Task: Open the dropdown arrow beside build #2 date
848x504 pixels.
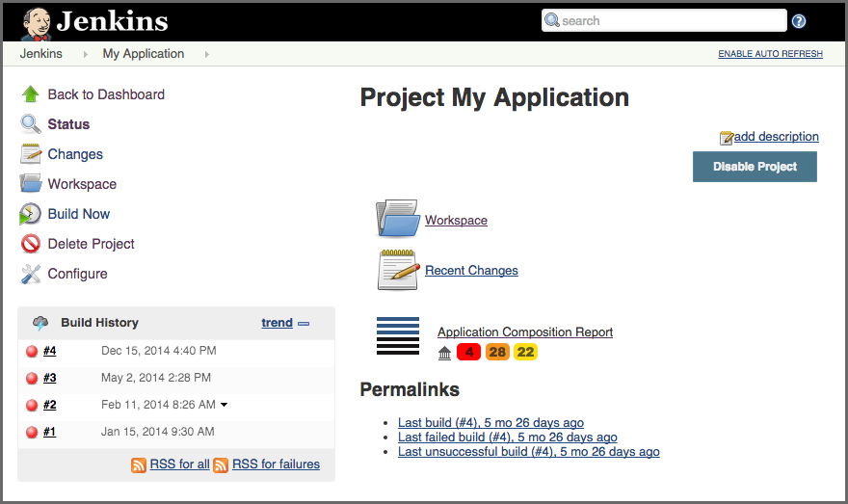Action: pyautogui.click(x=224, y=405)
